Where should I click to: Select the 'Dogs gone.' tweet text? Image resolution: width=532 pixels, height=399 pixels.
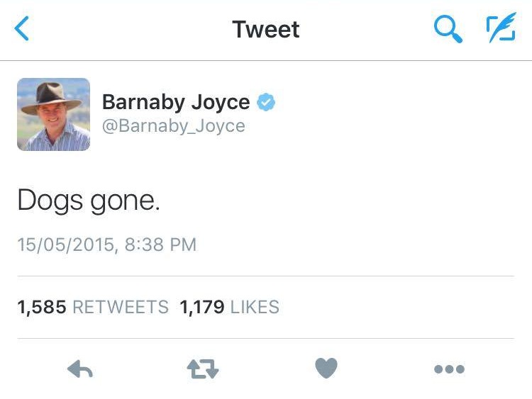(89, 201)
